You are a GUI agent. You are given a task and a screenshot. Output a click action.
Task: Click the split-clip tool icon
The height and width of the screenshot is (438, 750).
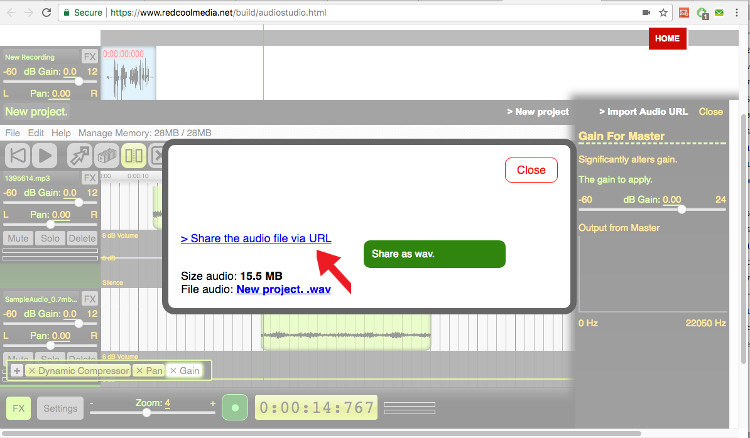134,155
